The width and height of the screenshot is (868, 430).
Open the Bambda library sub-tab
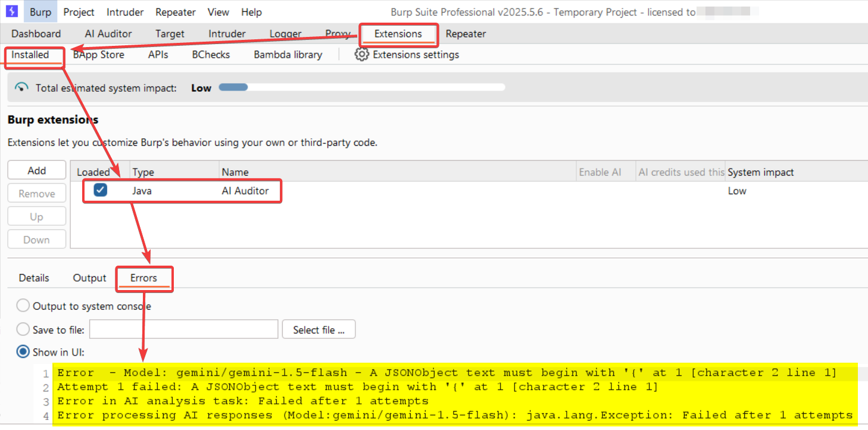(x=288, y=55)
